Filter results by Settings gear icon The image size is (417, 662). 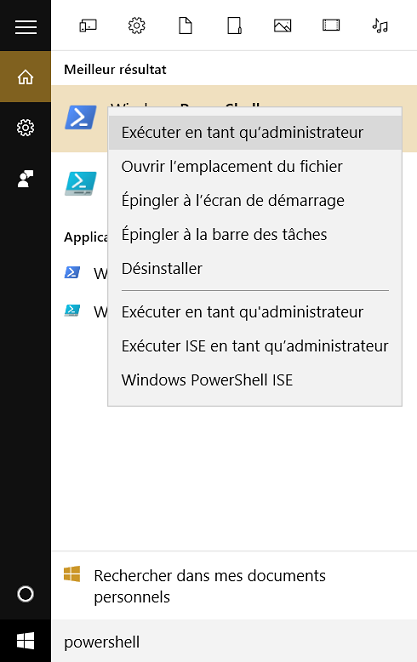point(136,26)
